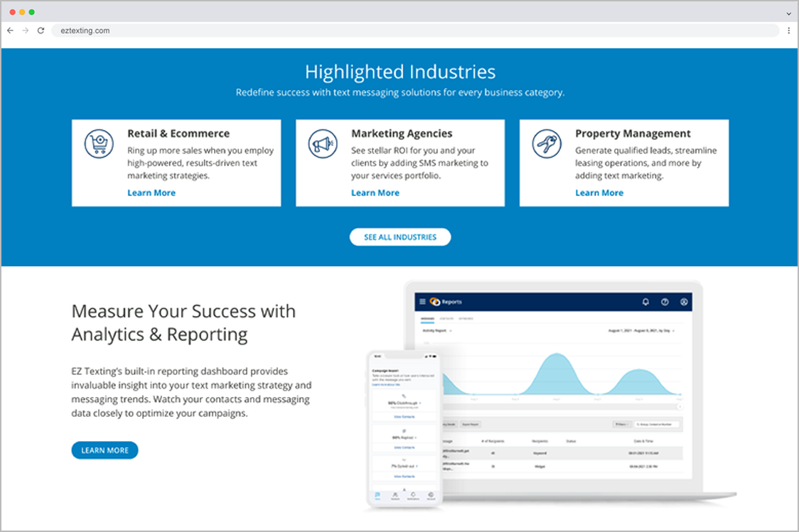Click the Property Management keys icon
This screenshot has height=532, width=799.
546,143
